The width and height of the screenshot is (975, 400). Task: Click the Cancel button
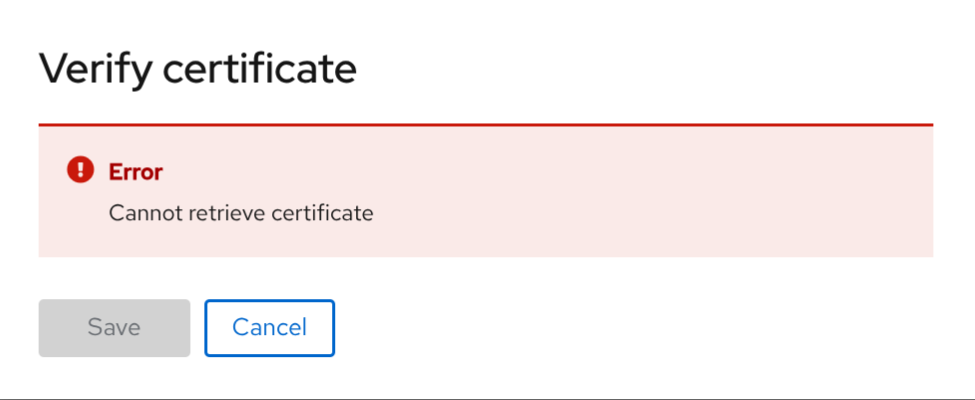pyautogui.click(x=269, y=327)
